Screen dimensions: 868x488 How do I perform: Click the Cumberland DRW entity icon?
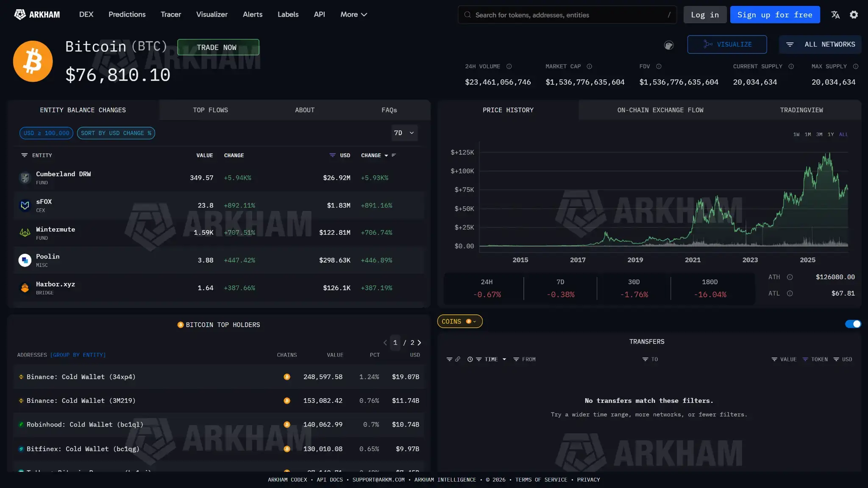25,178
